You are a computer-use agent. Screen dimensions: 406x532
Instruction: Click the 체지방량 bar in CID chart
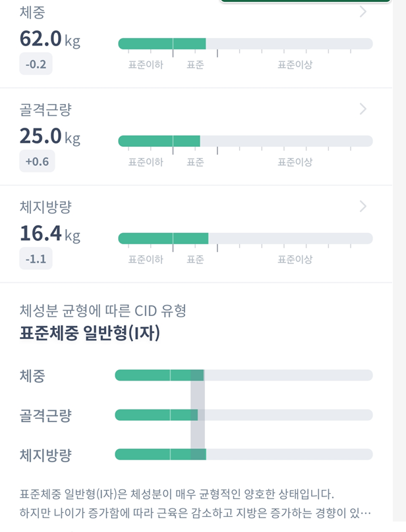click(244, 454)
